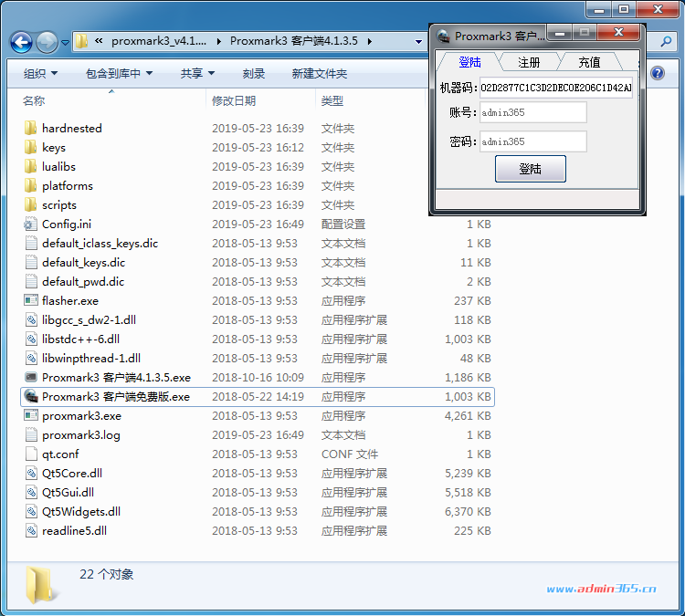The height and width of the screenshot is (616, 685).
Task: Click the 账号 account input field
Action: click(533, 112)
